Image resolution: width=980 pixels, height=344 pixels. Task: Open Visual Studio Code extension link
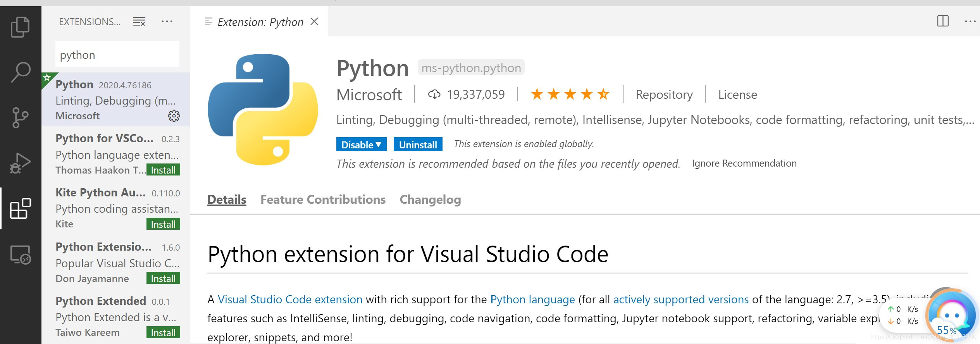pyautogui.click(x=290, y=299)
